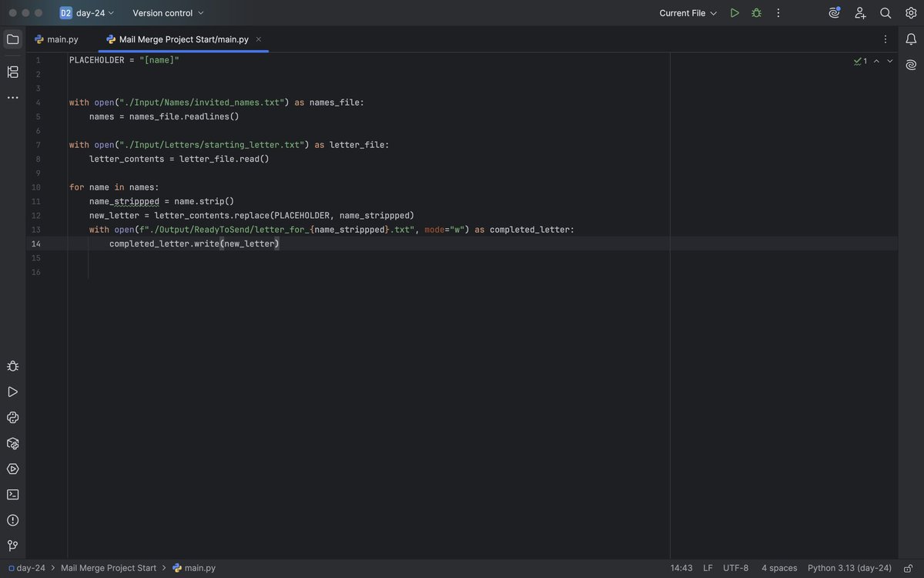
Task: Open Go to Line via 14:43 position
Action: (x=681, y=568)
